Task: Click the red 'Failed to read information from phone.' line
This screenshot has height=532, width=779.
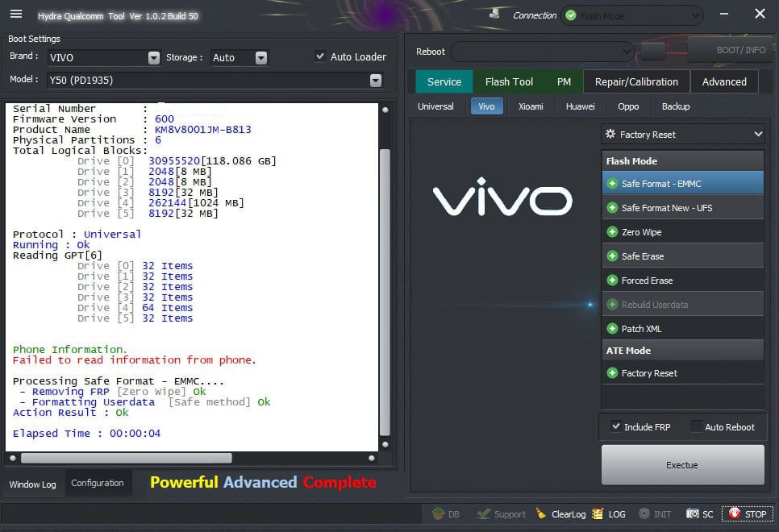Action: click(x=134, y=360)
